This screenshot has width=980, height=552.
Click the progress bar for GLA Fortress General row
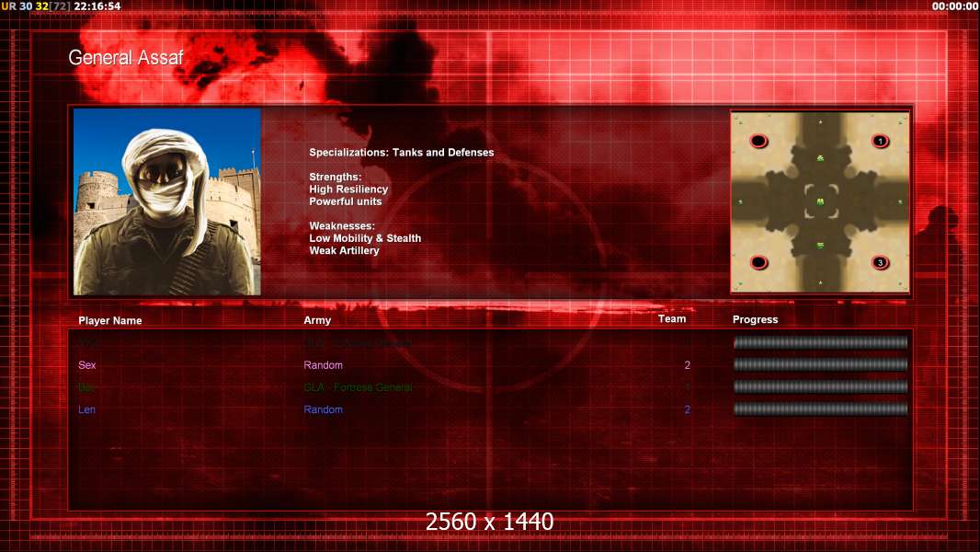pyautogui.click(x=820, y=387)
